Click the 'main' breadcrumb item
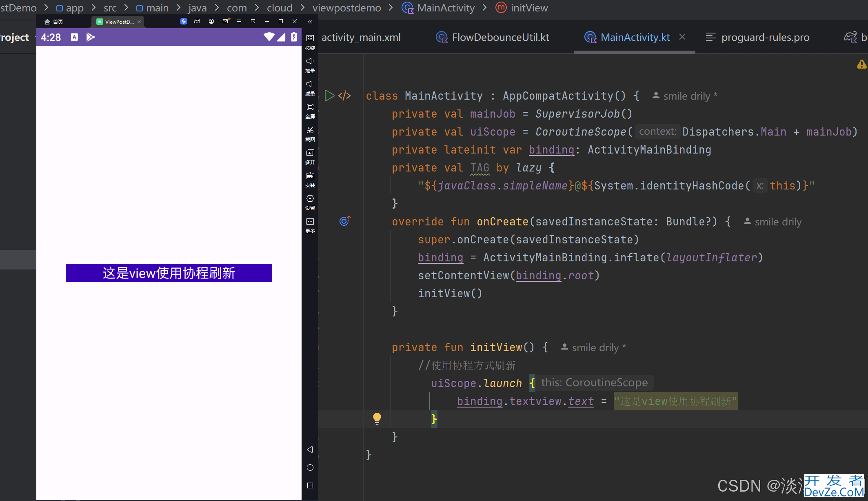868x501 pixels. 152,8
